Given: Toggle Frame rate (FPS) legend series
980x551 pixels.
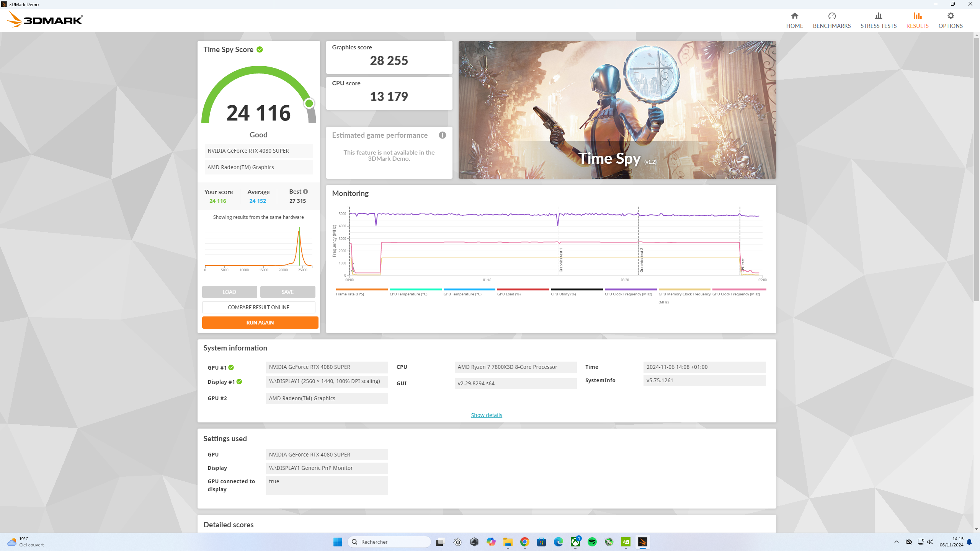Looking at the screenshot, I should point(350,294).
